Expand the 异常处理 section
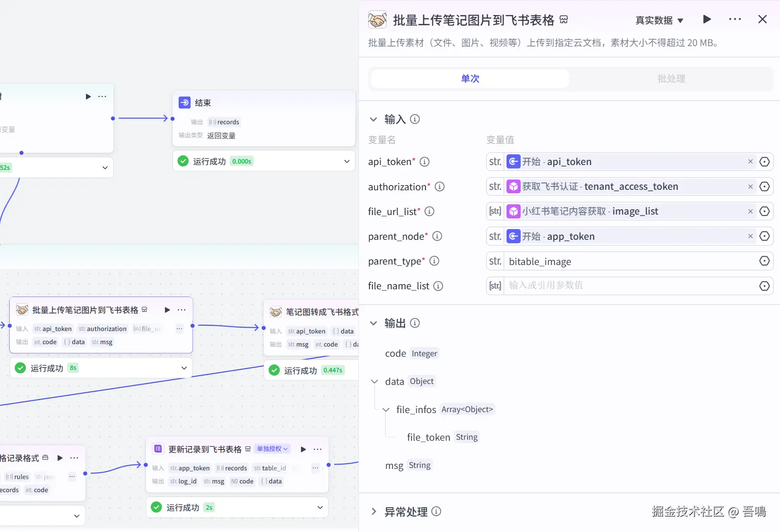This screenshot has width=780, height=532. pos(373,512)
